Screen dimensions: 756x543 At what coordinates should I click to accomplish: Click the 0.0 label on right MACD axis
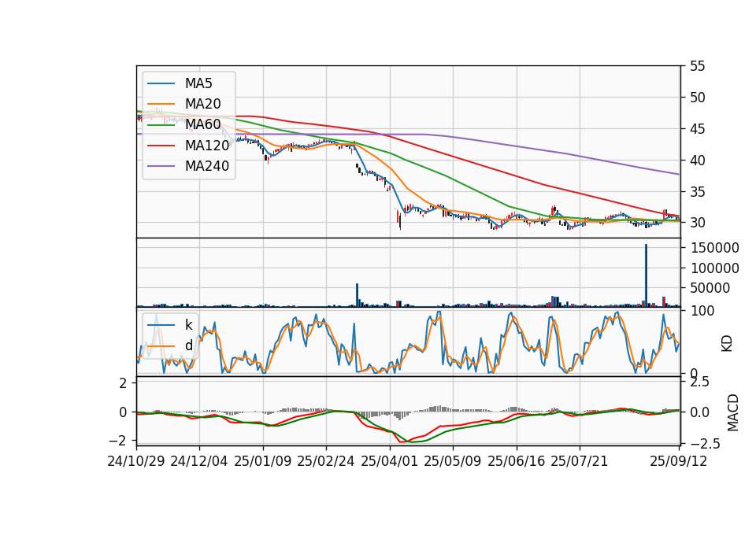[x=700, y=412]
